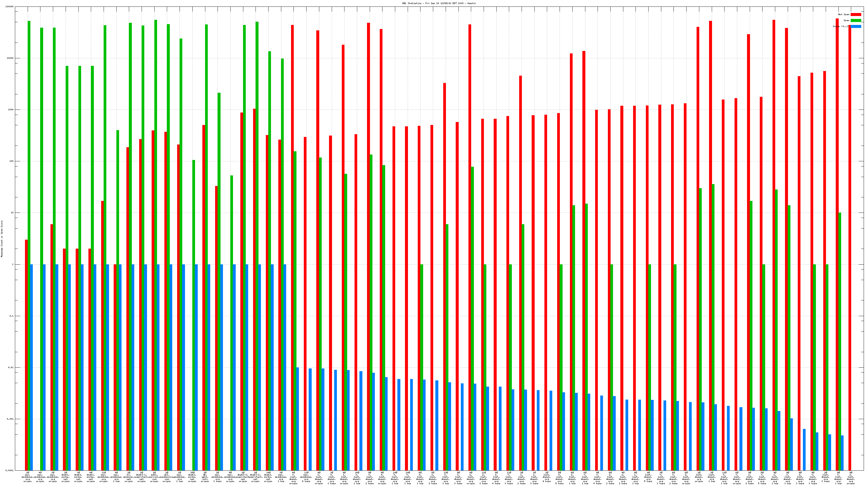Viewport: 868px width, 488px height.
Task: Click the '15@ dnsbl.sorbs.net origin' x-axis label
Action: [192, 477]
